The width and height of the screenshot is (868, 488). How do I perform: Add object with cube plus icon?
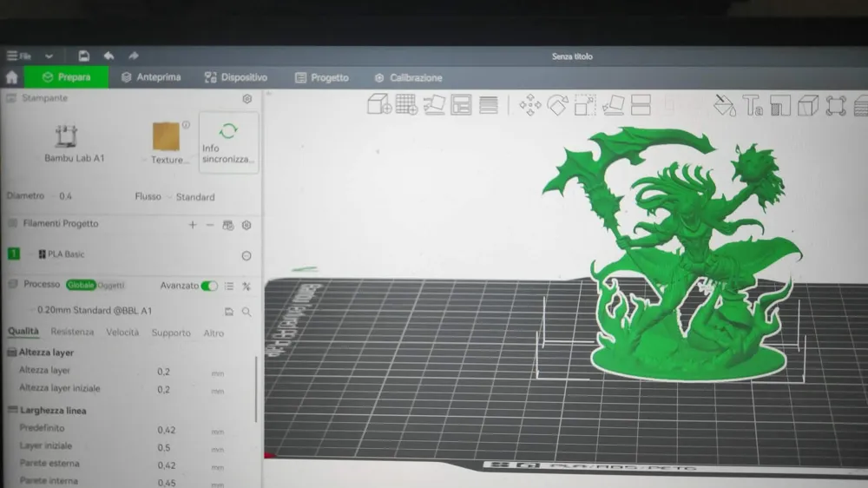pos(379,104)
